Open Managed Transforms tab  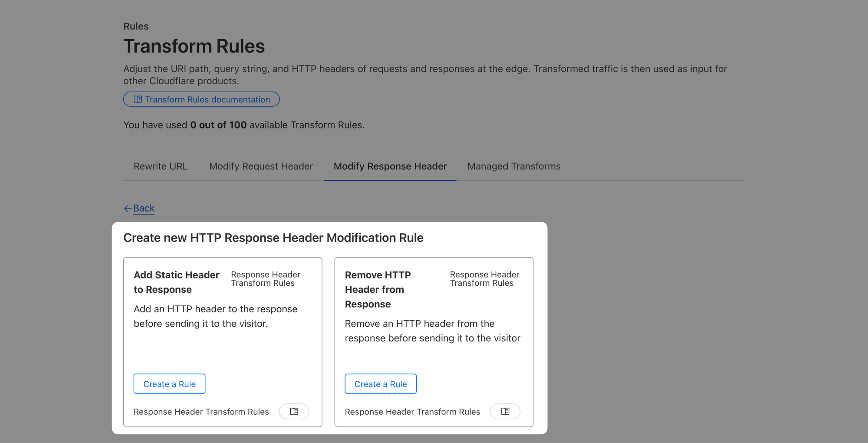pyautogui.click(x=514, y=166)
